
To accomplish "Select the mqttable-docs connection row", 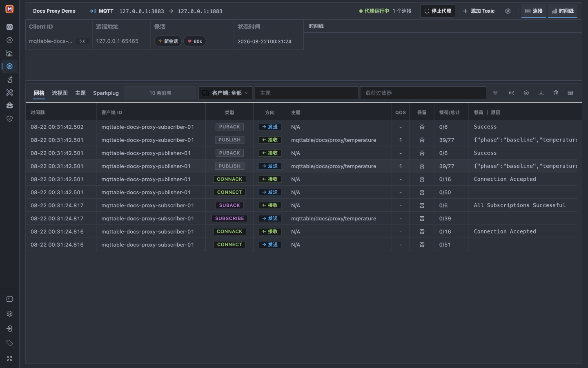I will click(x=165, y=41).
